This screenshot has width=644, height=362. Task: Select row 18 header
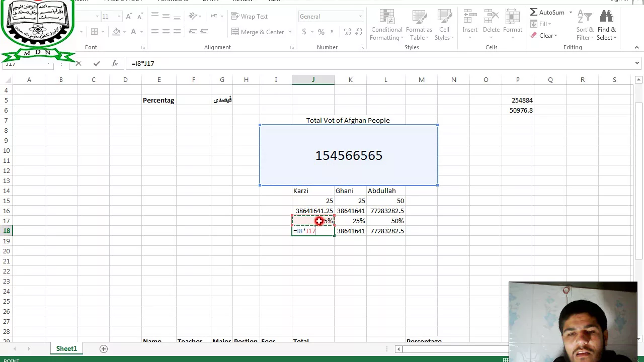point(7,231)
